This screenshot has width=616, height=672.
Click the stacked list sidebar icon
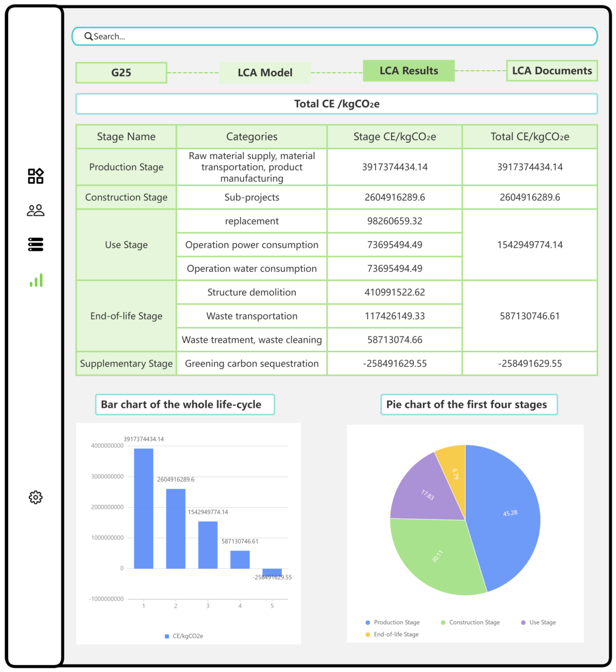click(x=35, y=244)
